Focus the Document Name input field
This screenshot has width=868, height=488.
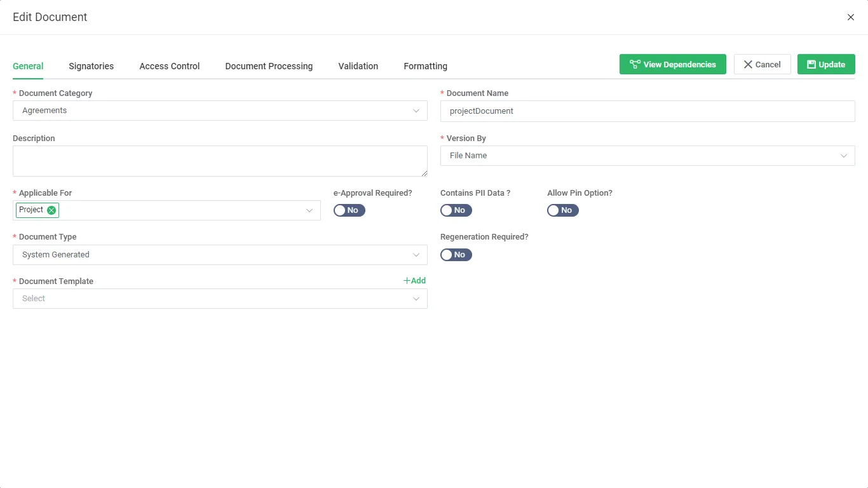pyautogui.click(x=647, y=111)
